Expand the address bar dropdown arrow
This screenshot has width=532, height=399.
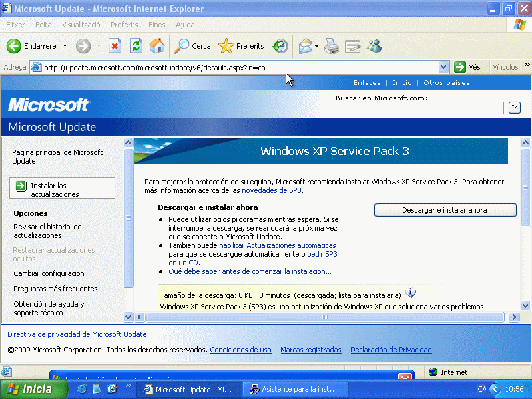[x=444, y=67]
